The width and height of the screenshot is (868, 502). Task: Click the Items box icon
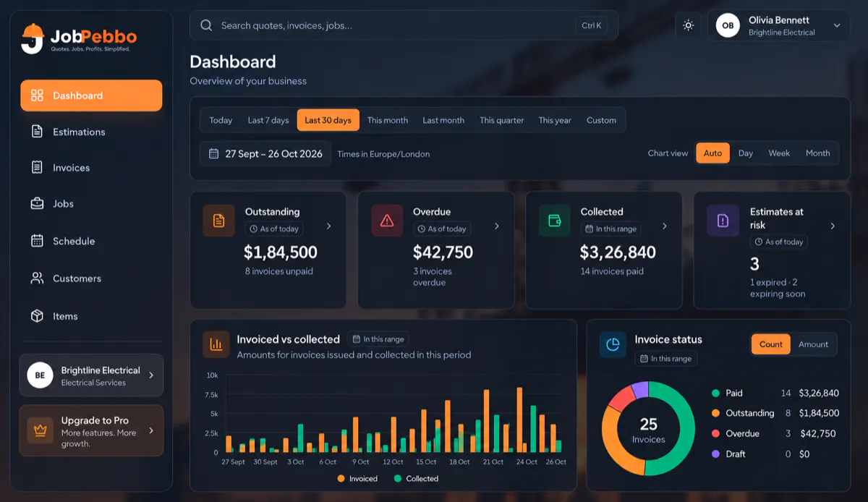click(x=37, y=316)
